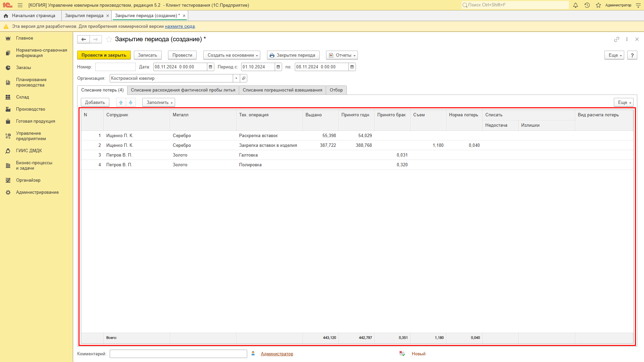644x362 pixels.
Task: Switch to Отбор tab
Action: (336, 90)
